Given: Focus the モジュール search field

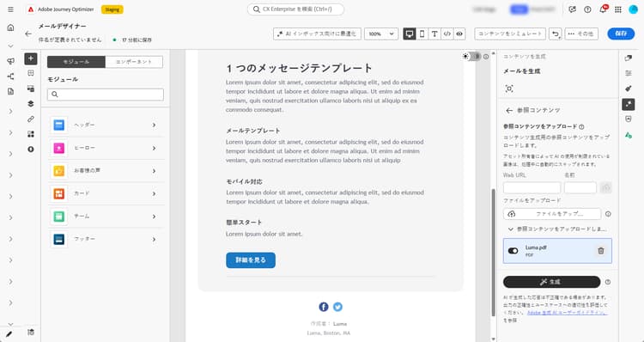Looking at the screenshot, I should 106,95.
